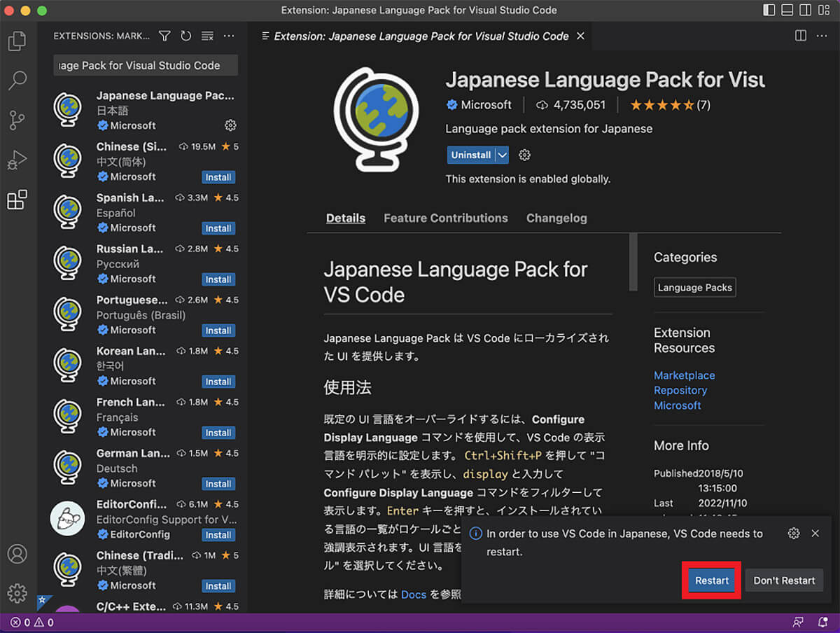Switch to the Changelog tab
The image size is (840, 633).
pos(556,218)
